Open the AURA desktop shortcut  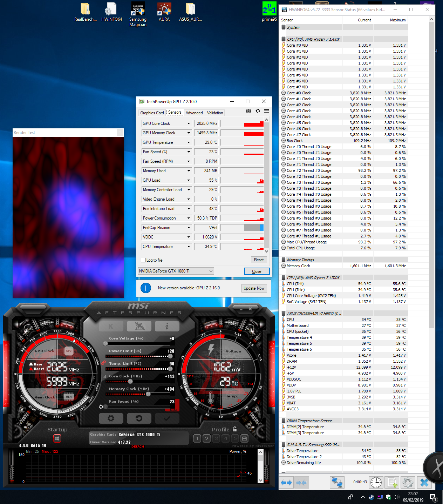[x=164, y=12]
